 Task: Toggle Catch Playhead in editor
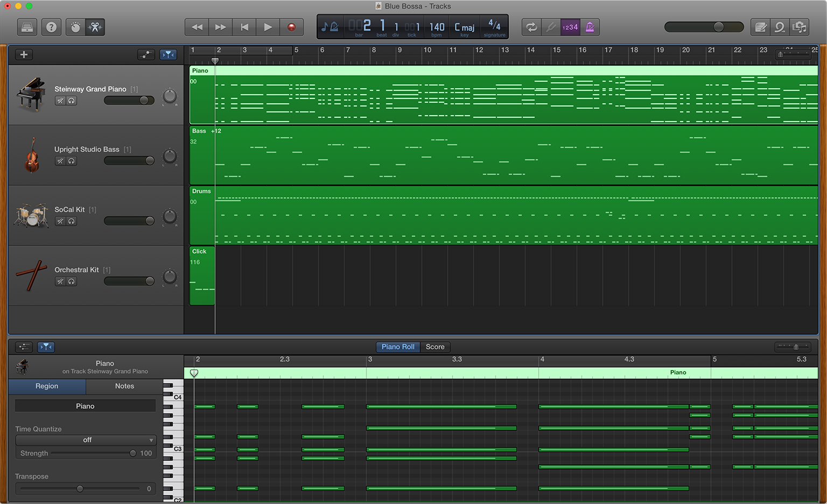pos(46,347)
